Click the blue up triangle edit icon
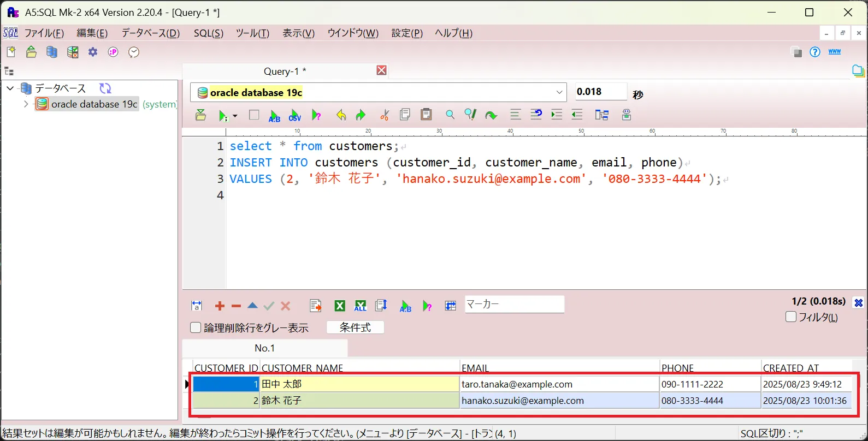The height and width of the screenshot is (441, 868). [x=252, y=306]
